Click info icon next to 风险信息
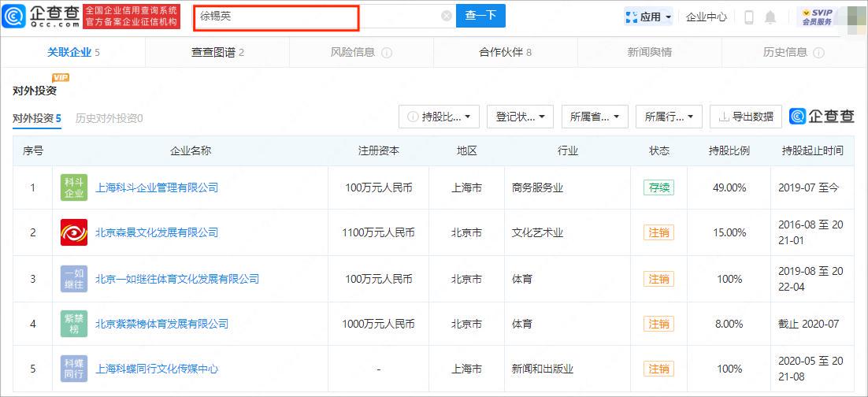The height and width of the screenshot is (397, 868). coord(387,53)
